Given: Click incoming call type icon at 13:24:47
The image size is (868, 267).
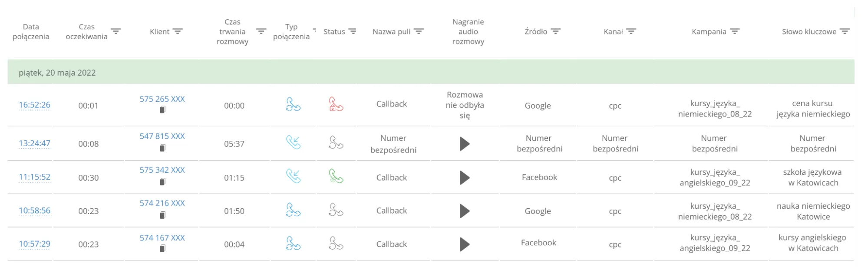Looking at the screenshot, I should 294,142.
